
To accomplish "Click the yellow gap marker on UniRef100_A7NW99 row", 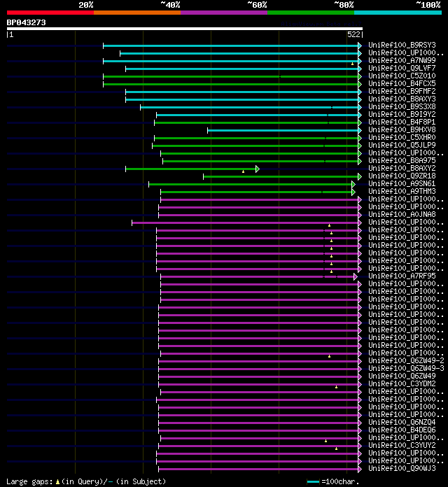I will click(x=352, y=64).
